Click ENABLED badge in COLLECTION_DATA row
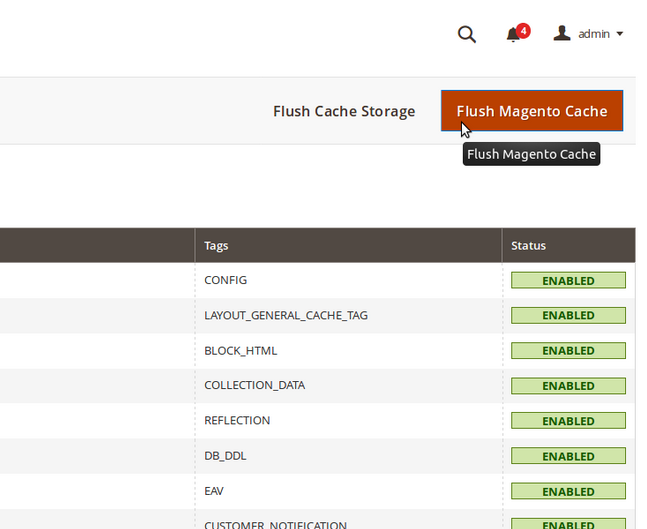Image resolution: width=647 pixels, height=529 pixels. coord(568,385)
